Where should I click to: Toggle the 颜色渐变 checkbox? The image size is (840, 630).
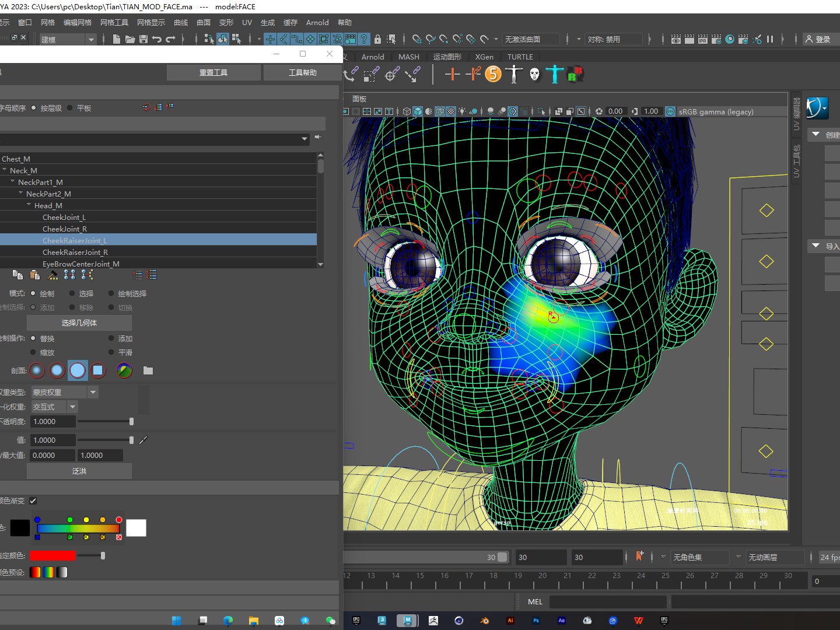pyautogui.click(x=33, y=501)
